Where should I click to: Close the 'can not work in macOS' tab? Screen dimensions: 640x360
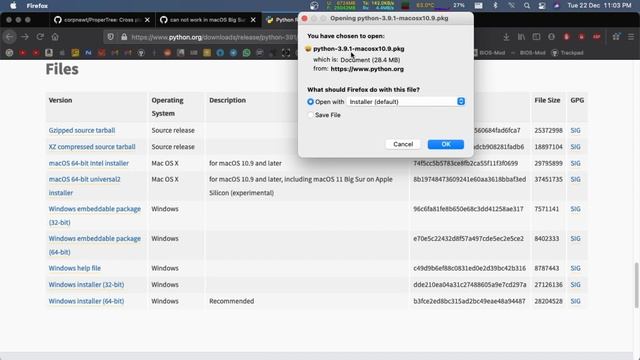(253, 20)
